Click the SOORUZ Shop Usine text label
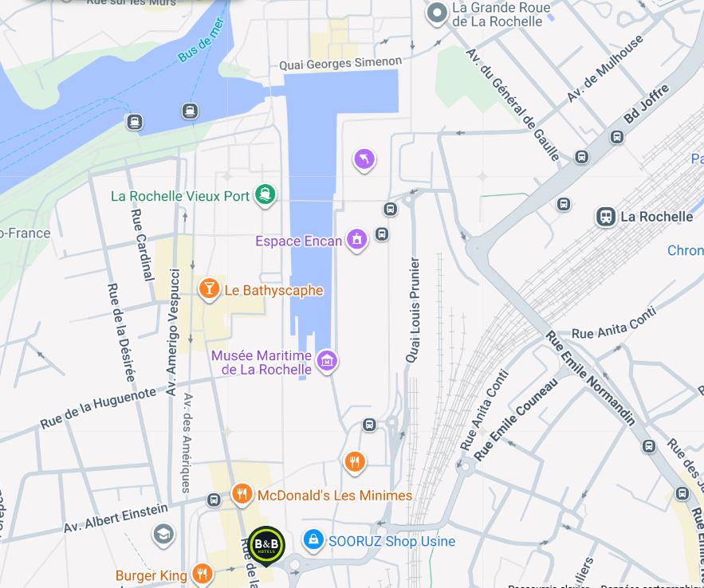The width and height of the screenshot is (704, 588). (392, 541)
